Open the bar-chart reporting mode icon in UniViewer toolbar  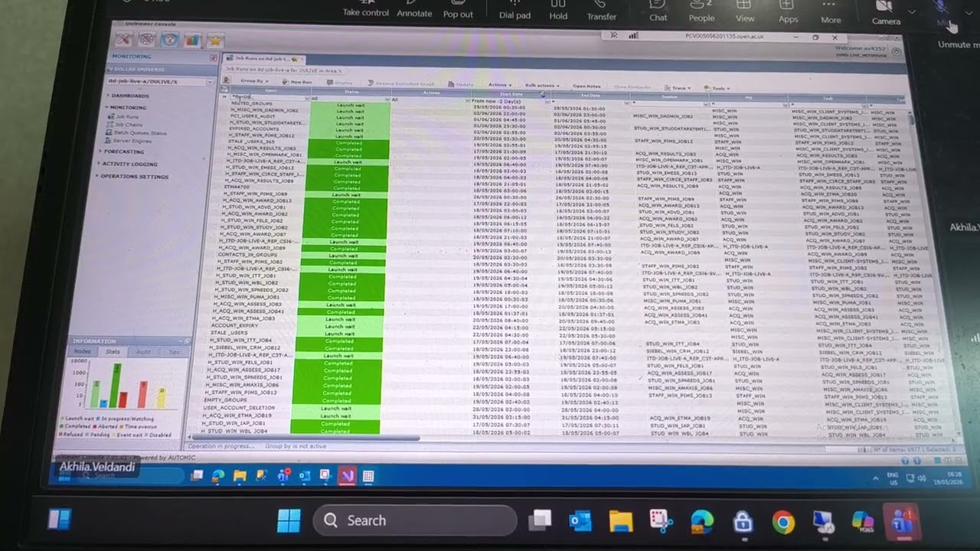click(x=191, y=40)
